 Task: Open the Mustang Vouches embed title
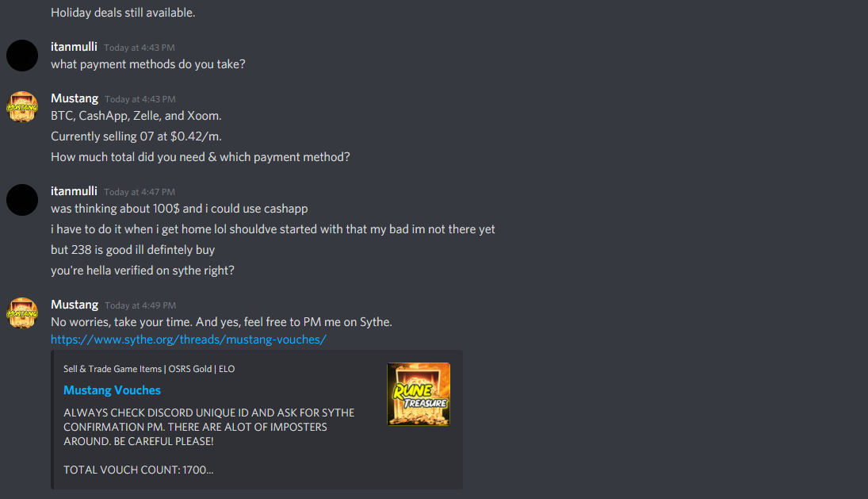[x=112, y=390]
